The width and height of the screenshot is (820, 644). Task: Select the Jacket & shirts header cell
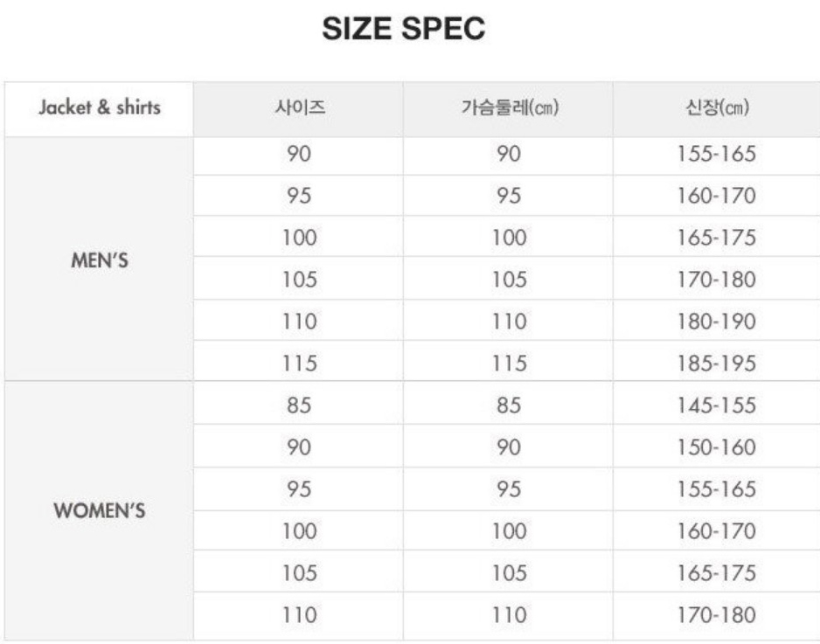pyautogui.click(x=100, y=107)
